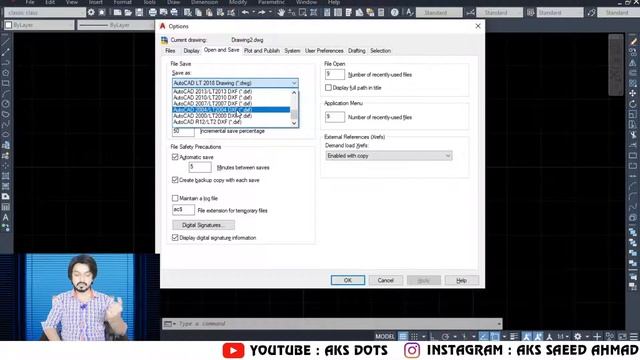Toggle Create backup copy with each save
640x360 pixels.
pos(175,180)
